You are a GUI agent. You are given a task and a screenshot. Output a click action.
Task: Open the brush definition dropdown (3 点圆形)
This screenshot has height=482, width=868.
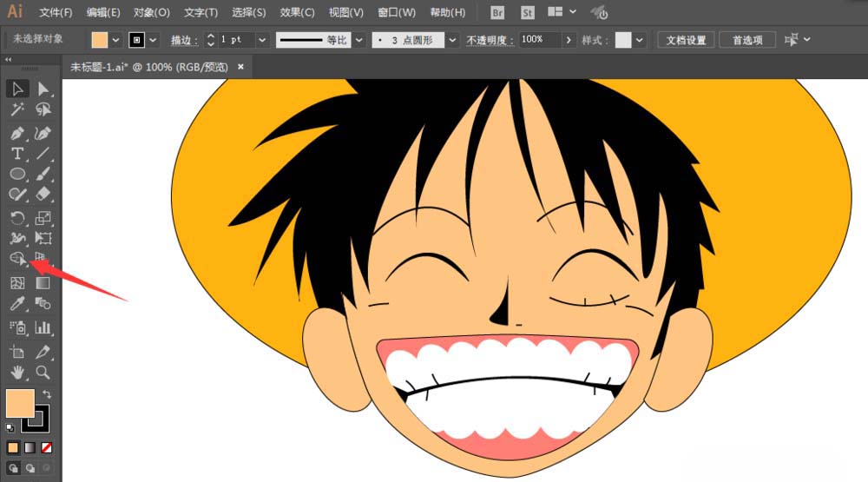click(x=453, y=40)
